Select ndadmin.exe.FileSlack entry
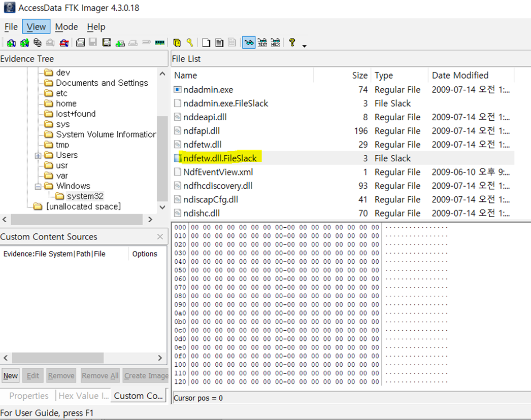Image resolution: width=531 pixels, height=420 pixels. point(225,103)
